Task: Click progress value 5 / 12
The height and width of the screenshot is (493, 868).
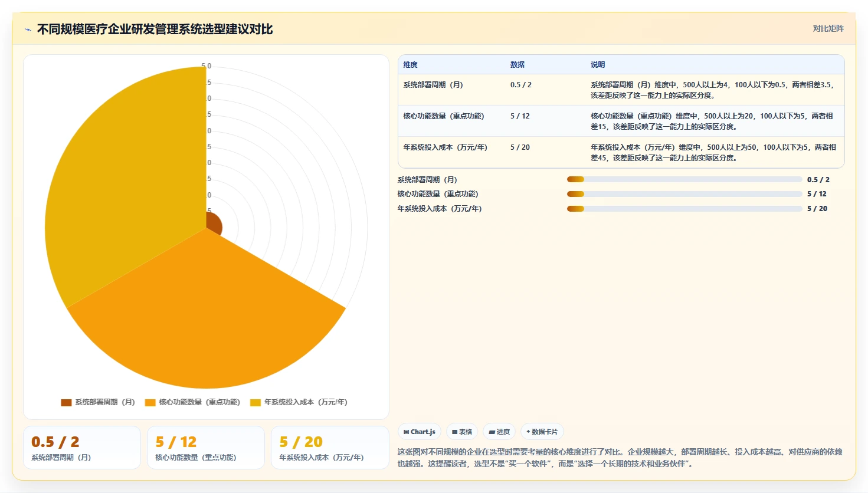Action: [817, 194]
